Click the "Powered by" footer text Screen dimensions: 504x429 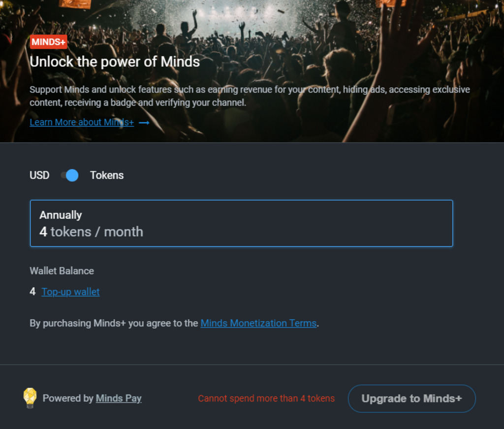tap(68, 398)
